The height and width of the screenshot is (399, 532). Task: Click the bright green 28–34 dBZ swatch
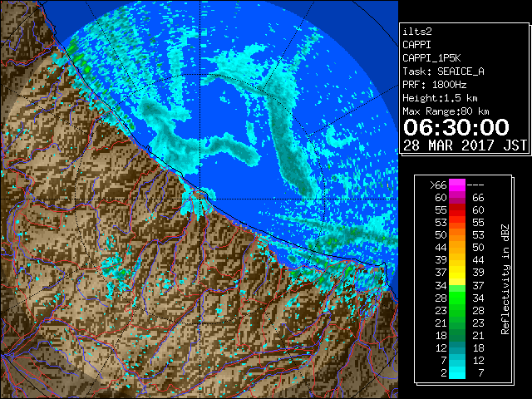pos(457,298)
